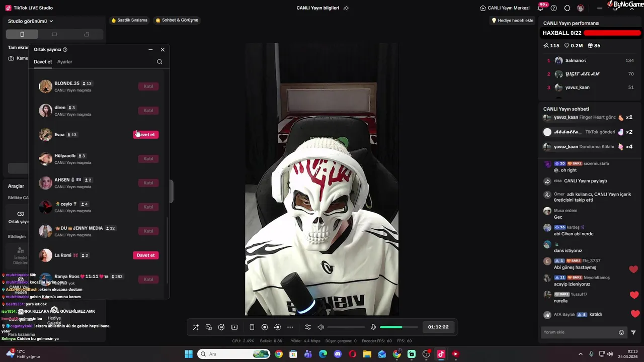The width and height of the screenshot is (644, 362).
Task: Open the media and music icon
Action: 209,327
